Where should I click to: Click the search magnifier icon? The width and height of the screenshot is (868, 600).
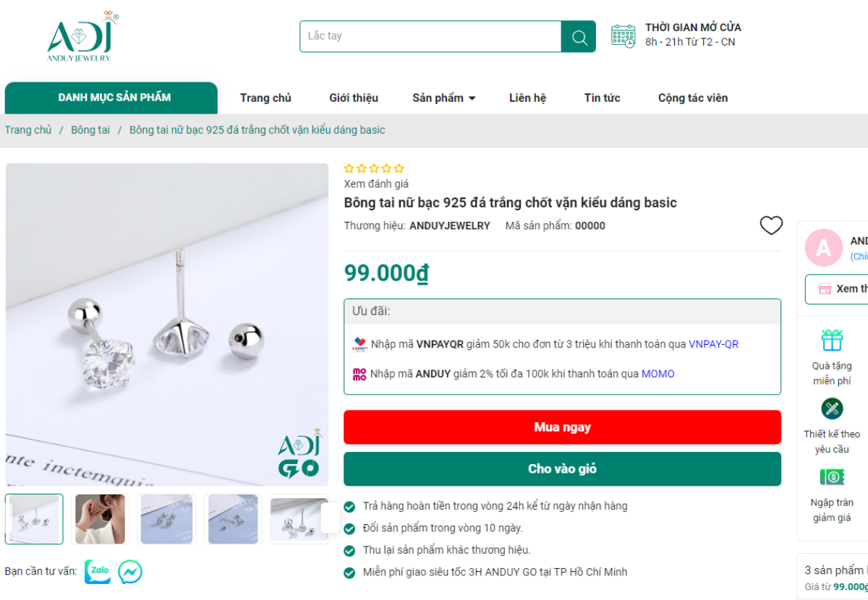pyautogui.click(x=579, y=37)
